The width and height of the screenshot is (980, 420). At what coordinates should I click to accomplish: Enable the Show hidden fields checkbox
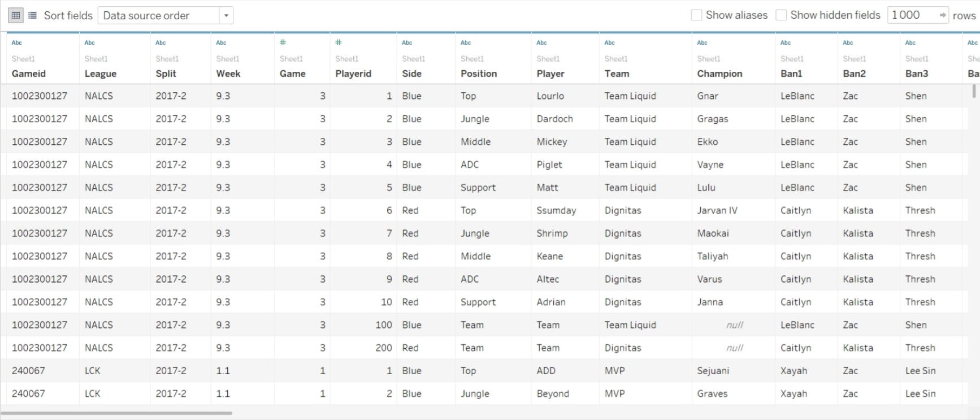click(x=781, y=15)
